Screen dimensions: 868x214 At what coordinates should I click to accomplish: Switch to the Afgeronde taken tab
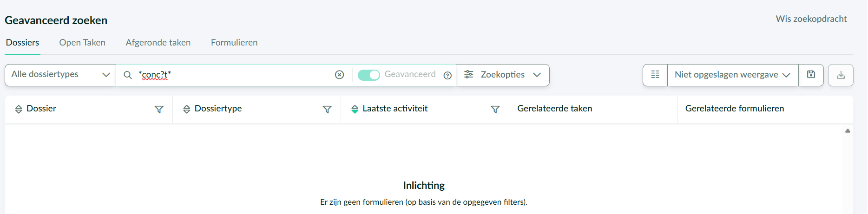click(158, 43)
